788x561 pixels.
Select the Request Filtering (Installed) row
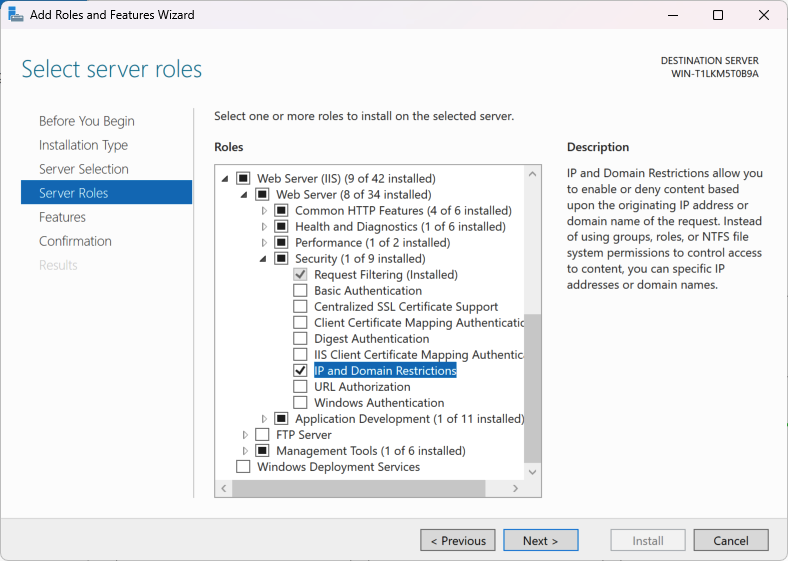click(x=386, y=275)
